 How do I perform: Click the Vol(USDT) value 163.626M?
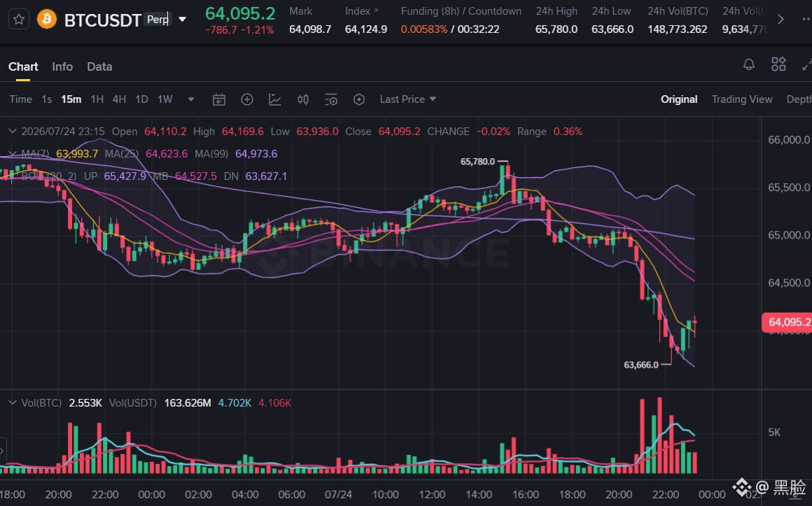188,403
